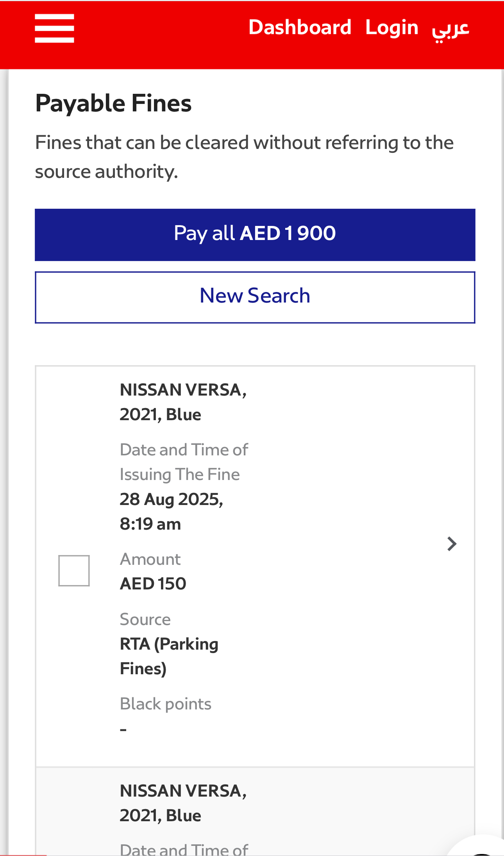Click the AED 150 amount value
Viewport: 504px width, 856px height.
[153, 584]
